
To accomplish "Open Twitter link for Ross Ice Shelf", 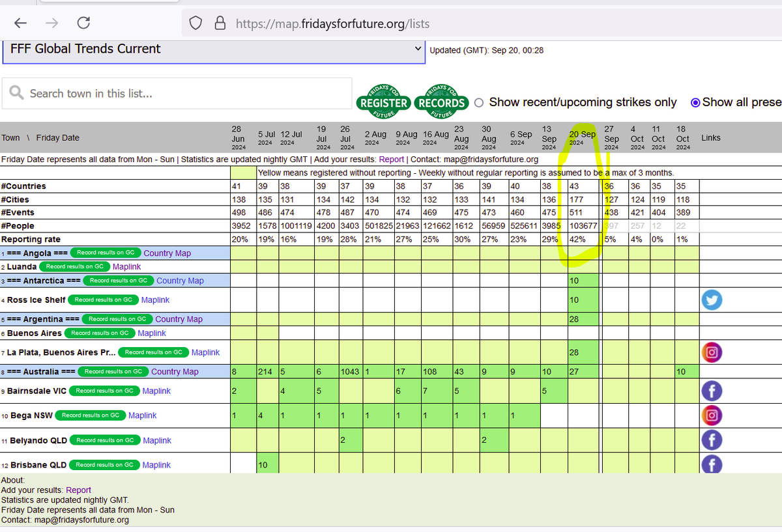I will coord(712,300).
